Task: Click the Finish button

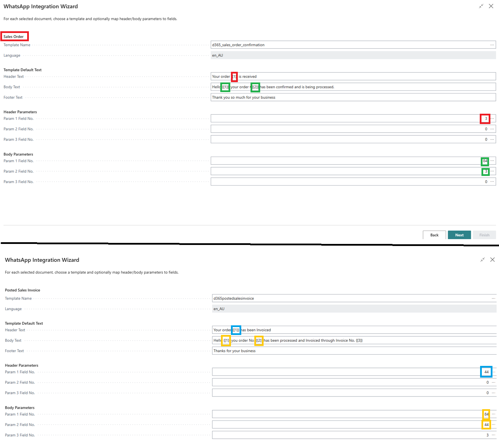Action: coord(484,235)
